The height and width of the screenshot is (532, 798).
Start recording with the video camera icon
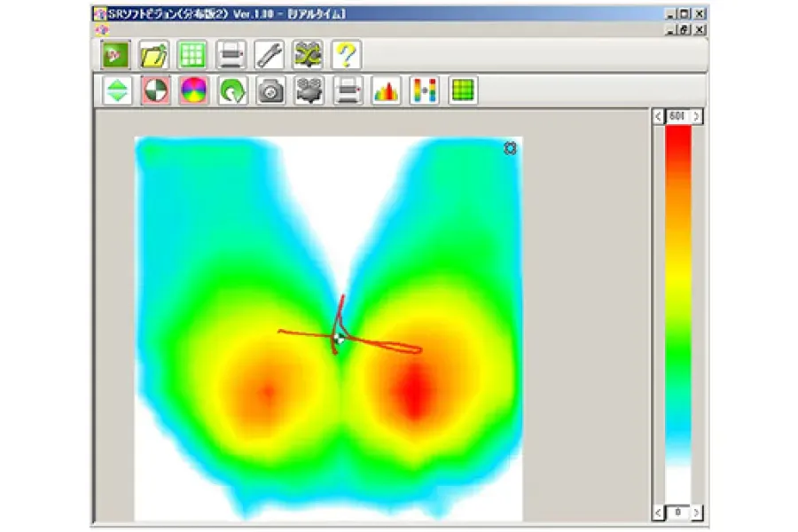(309, 90)
